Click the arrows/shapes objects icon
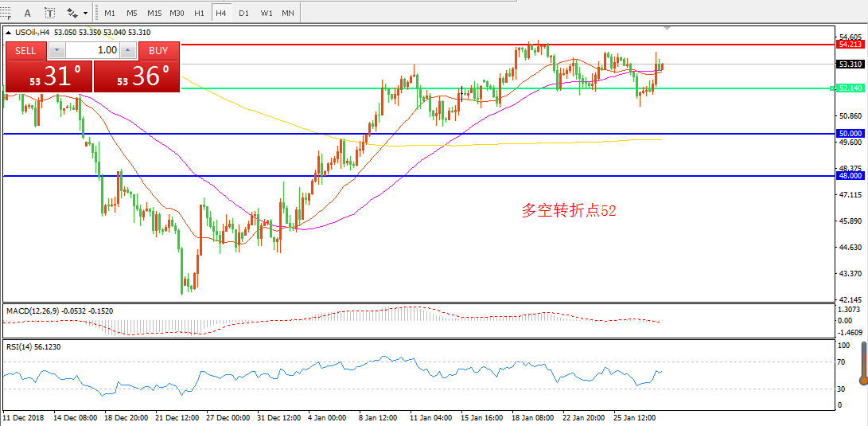This screenshot has height=426, width=868. click(x=72, y=13)
